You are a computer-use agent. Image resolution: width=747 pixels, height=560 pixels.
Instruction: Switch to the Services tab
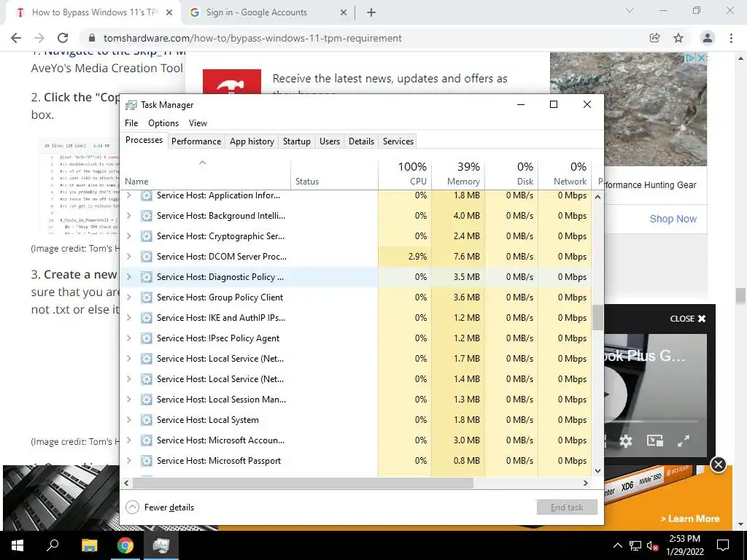click(x=398, y=141)
